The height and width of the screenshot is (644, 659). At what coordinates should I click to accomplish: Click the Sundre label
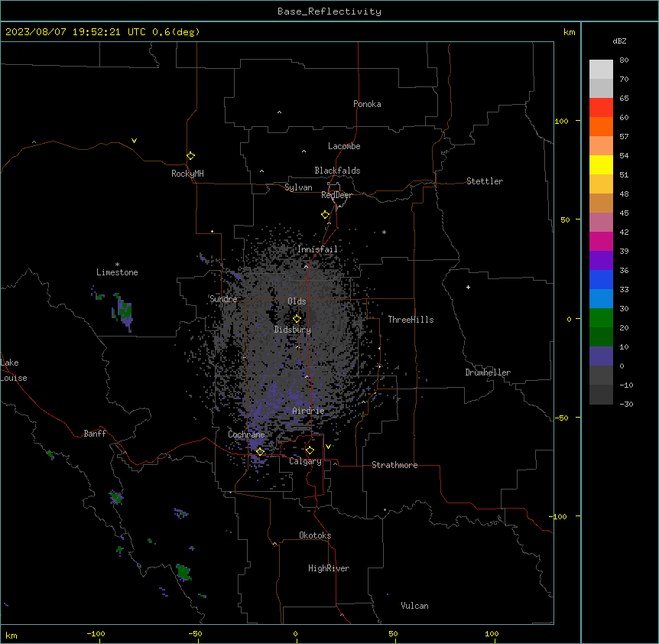click(223, 299)
